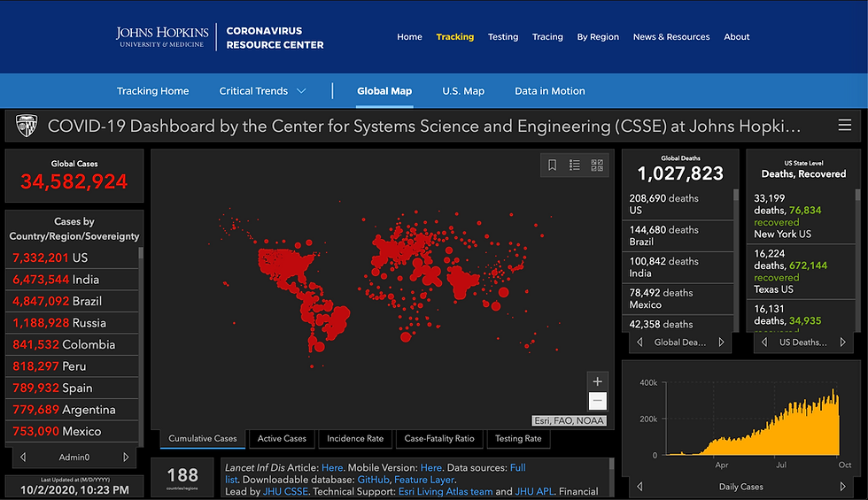Select the 7,332,201 US row
868x500 pixels.
pos(72,258)
